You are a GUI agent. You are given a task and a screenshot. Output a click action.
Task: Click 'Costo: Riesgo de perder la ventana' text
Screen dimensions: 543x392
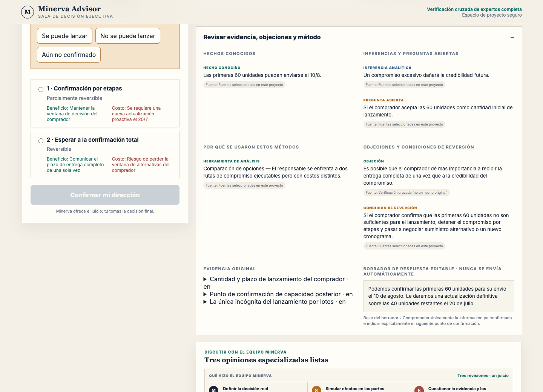pyautogui.click(x=141, y=165)
